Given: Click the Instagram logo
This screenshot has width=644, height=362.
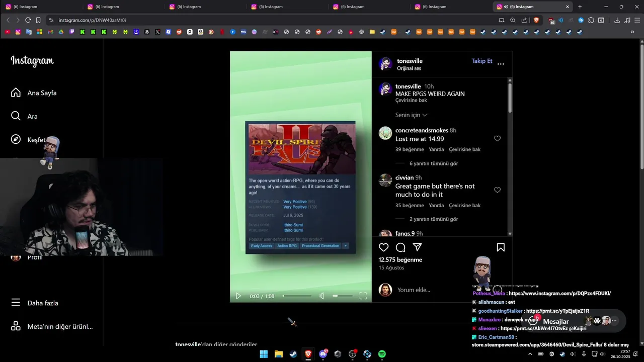Looking at the screenshot, I should tap(32, 61).
